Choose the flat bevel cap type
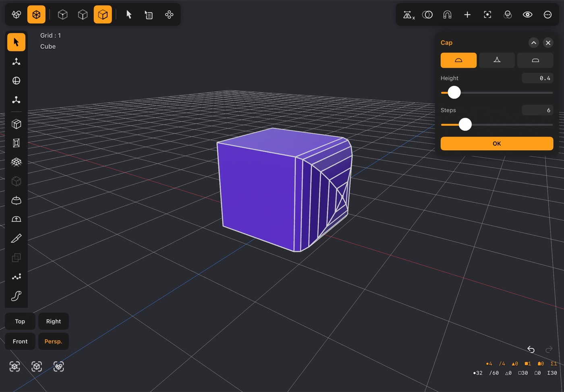 click(x=535, y=60)
